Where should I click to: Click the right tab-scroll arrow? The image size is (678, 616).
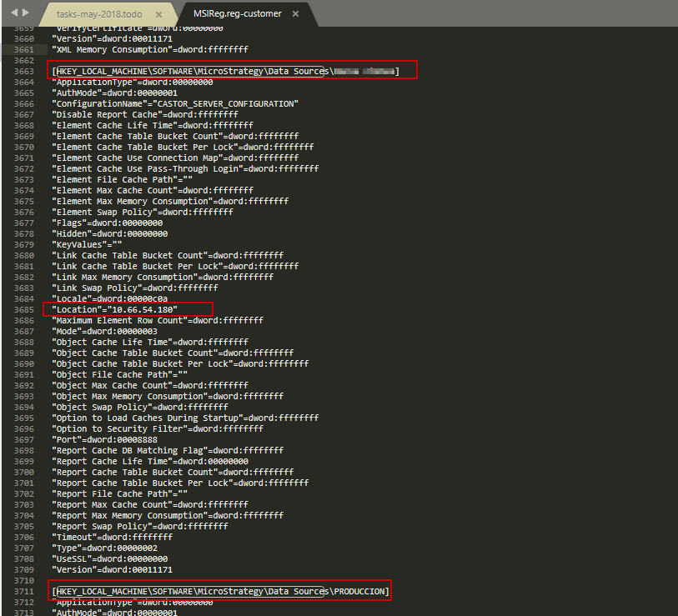tap(26, 13)
